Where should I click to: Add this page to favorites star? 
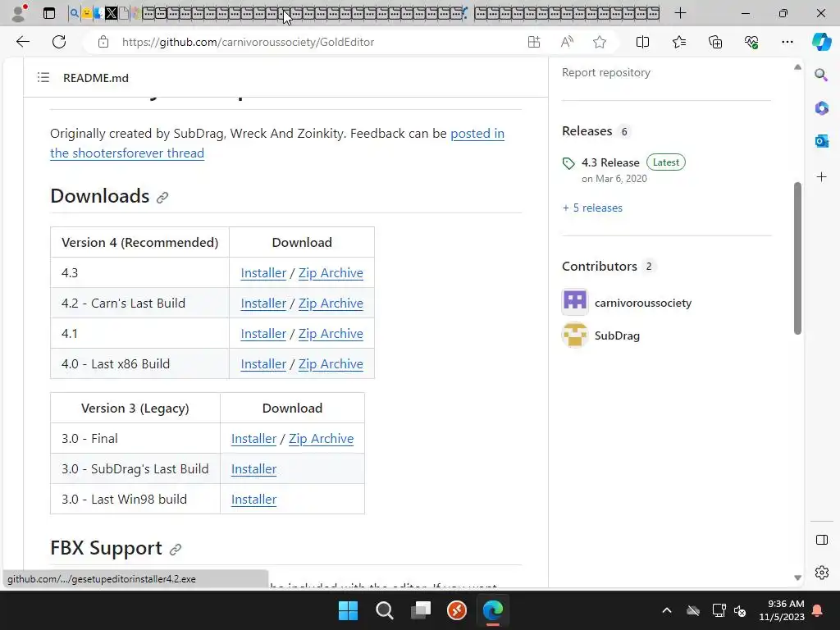[600, 42]
